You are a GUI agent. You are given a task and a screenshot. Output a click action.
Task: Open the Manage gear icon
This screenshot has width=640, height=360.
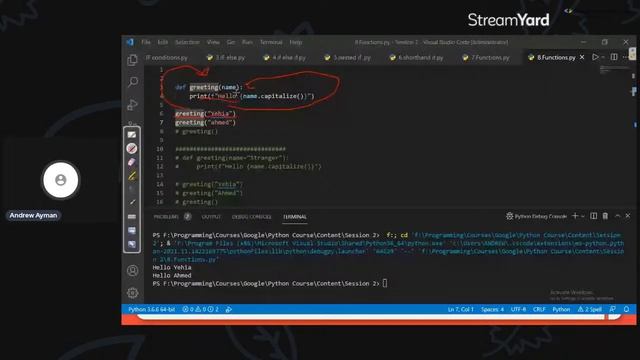132,293
